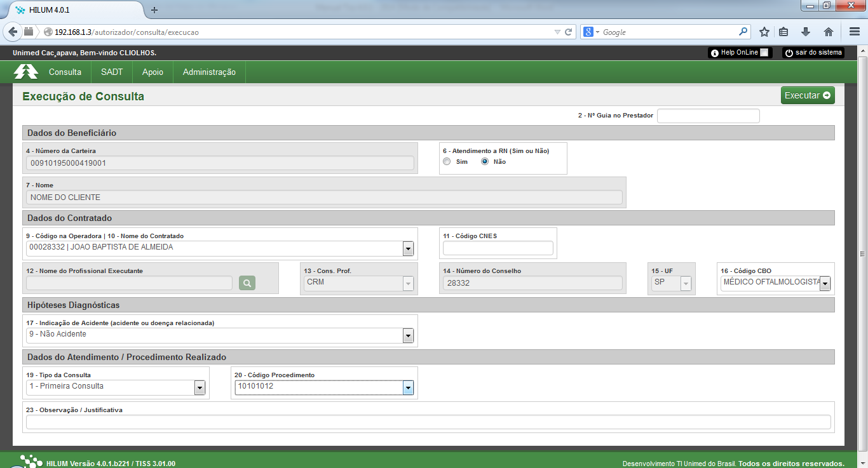Click the Número da Carteira field
This screenshot has width=868, height=468.
220,163
